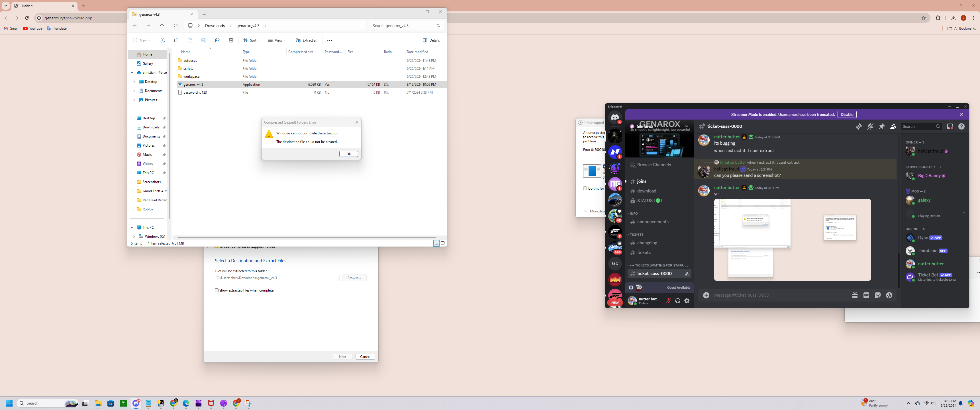Open the download channel in Discord

646,191
